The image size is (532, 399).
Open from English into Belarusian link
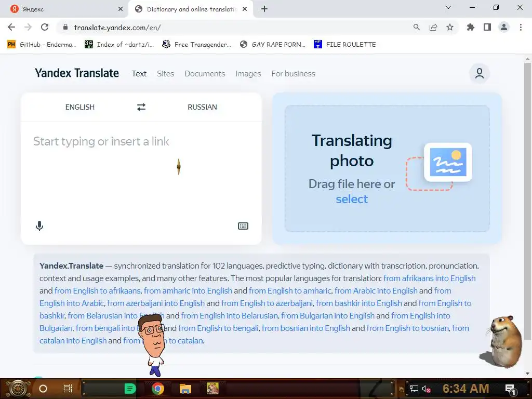click(x=229, y=315)
